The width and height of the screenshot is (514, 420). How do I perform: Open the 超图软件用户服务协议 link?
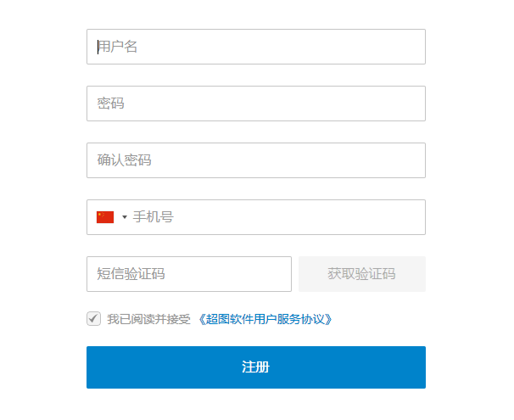point(265,320)
